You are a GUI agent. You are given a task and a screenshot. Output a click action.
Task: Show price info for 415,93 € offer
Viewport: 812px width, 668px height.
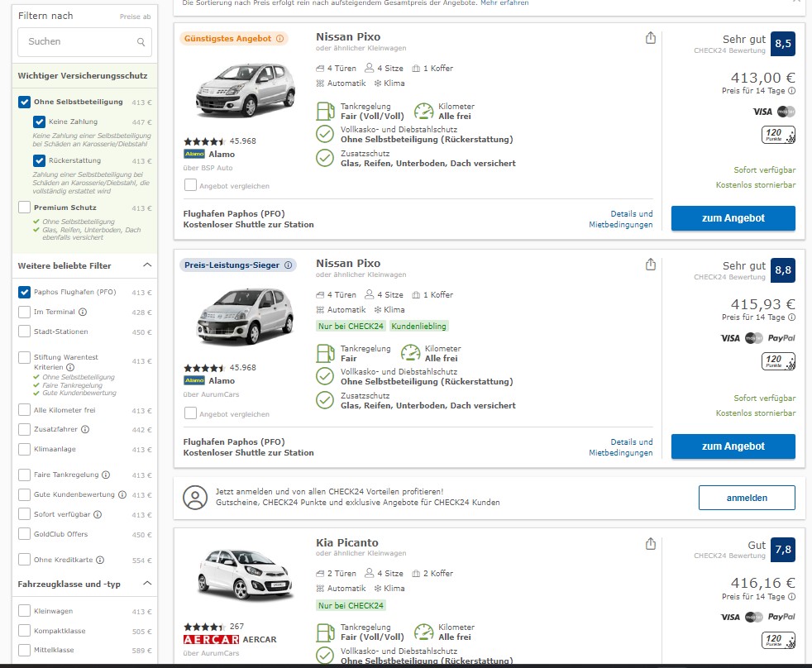point(792,317)
